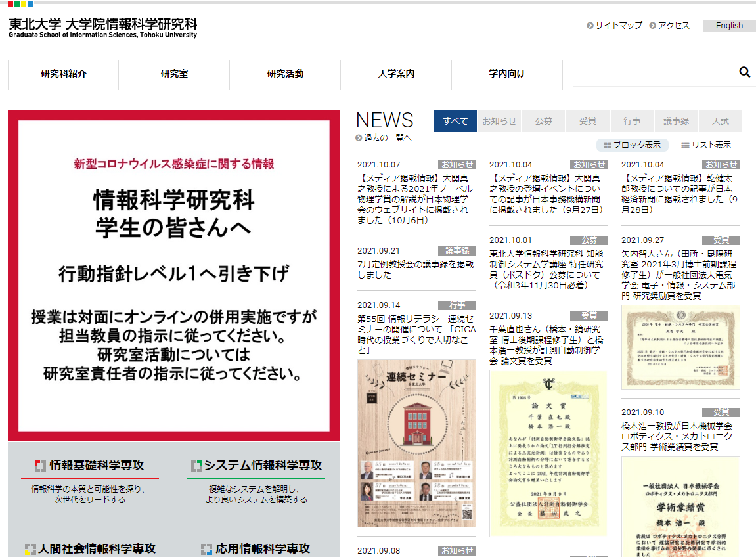Click the access arrow icon
This screenshot has height=557, width=756.
[652, 26]
